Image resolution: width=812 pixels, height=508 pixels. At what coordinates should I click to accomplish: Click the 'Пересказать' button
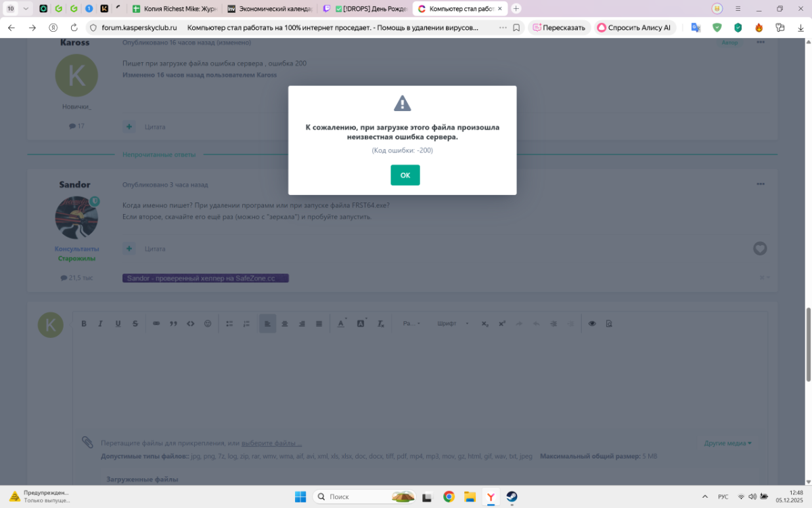[x=559, y=28]
